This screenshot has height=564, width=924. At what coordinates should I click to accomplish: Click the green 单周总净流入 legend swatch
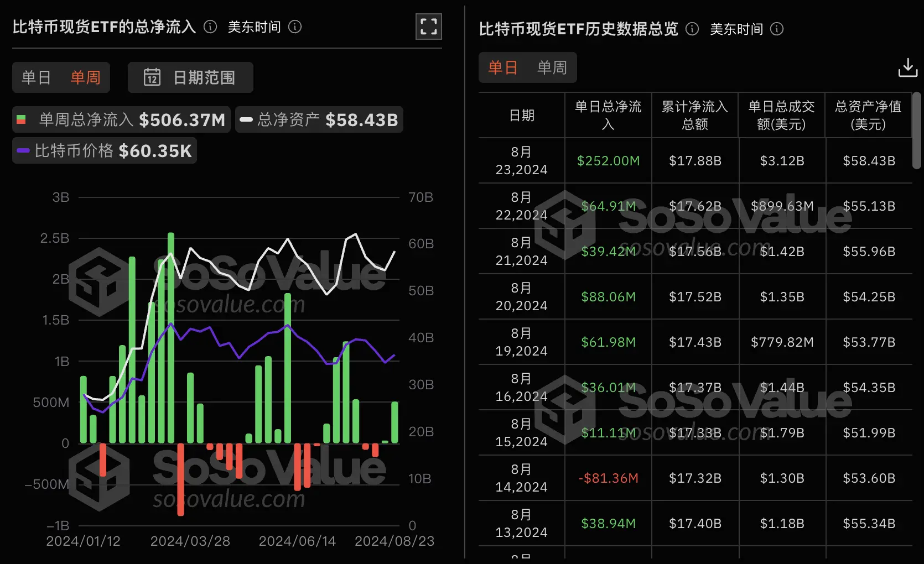[22, 119]
